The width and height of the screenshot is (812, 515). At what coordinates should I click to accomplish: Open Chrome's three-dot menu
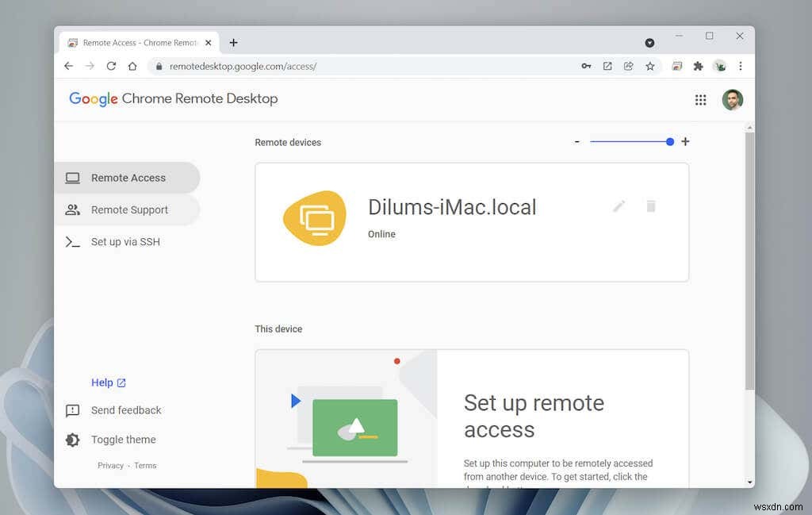tap(741, 66)
